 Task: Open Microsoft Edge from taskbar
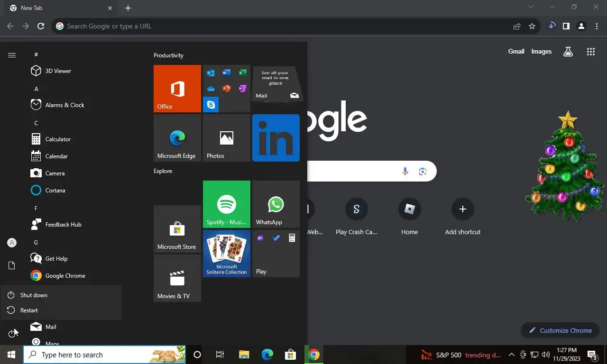click(x=267, y=355)
